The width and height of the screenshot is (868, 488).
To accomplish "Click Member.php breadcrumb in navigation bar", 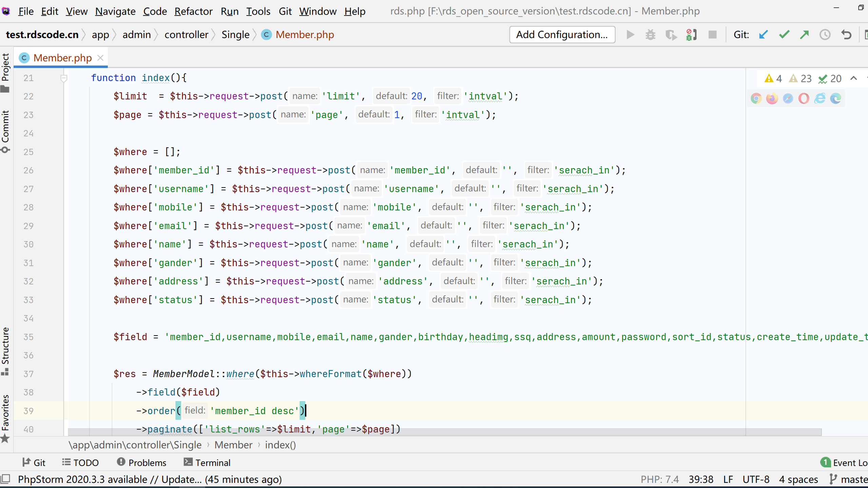I will [x=298, y=35].
